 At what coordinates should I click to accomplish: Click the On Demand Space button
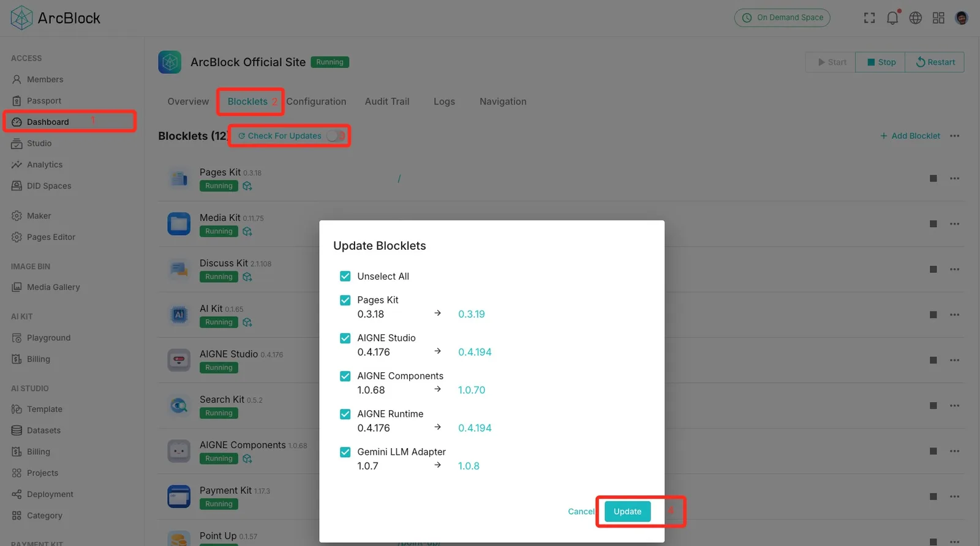click(782, 18)
